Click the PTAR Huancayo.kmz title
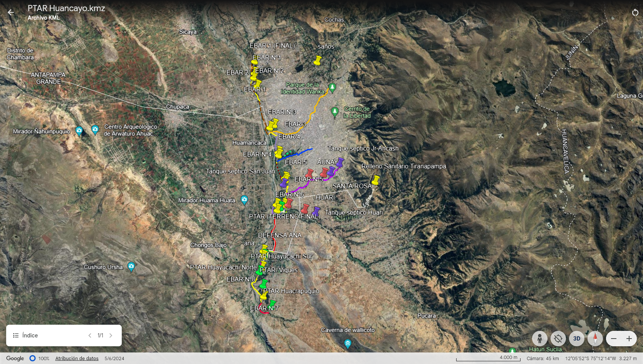Viewport: 643px width, 364px height. (x=66, y=8)
